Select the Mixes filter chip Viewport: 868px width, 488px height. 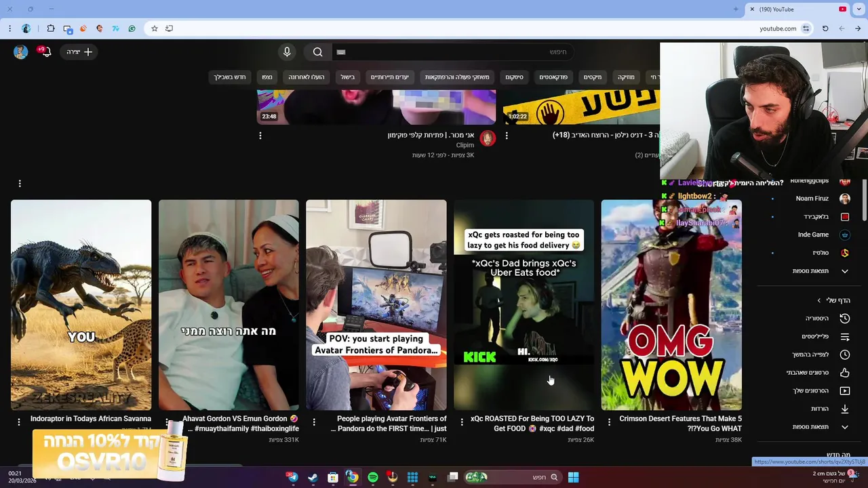click(x=593, y=77)
